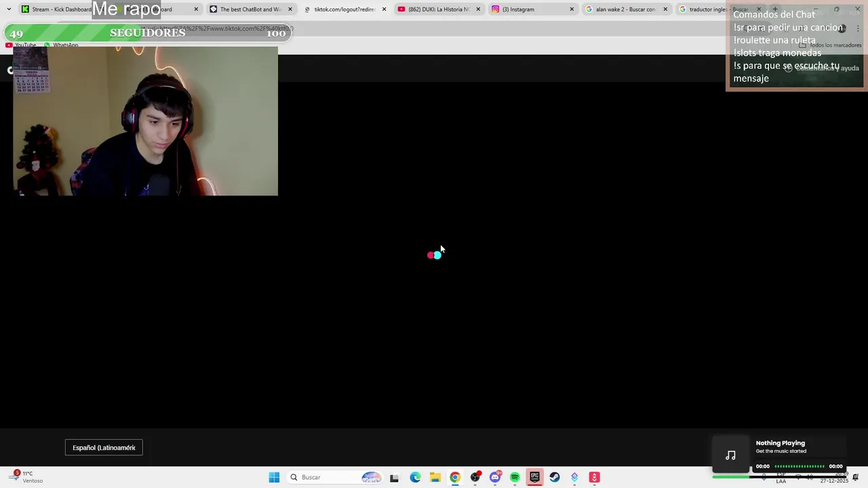This screenshot has height=488, width=868.
Task: Open the Chrome tab search dropdown arrow
Action: click(x=9, y=9)
